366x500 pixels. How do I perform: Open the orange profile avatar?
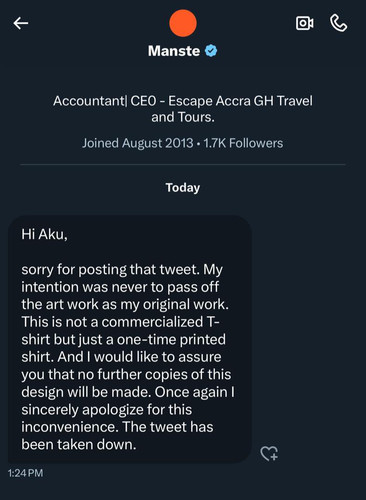(x=183, y=23)
